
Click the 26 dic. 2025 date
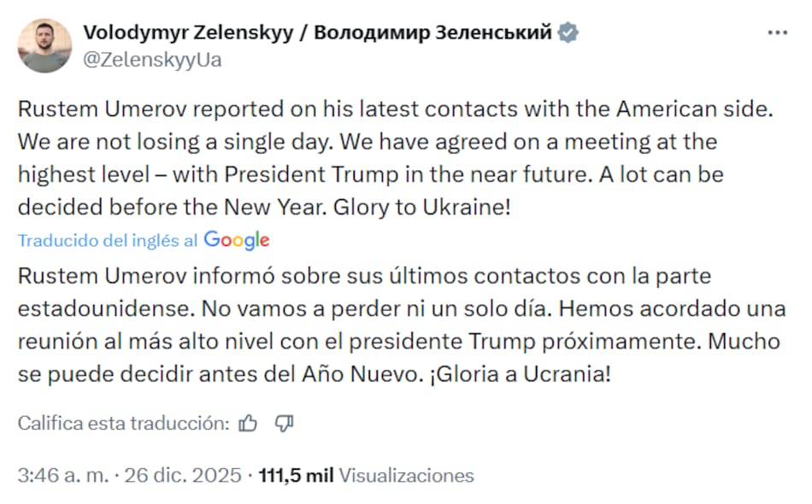(x=183, y=475)
